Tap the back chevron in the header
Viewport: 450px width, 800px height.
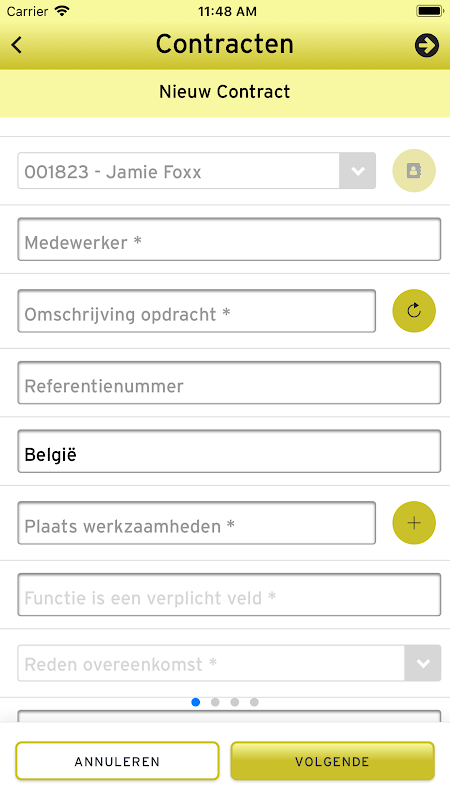point(17,45)
